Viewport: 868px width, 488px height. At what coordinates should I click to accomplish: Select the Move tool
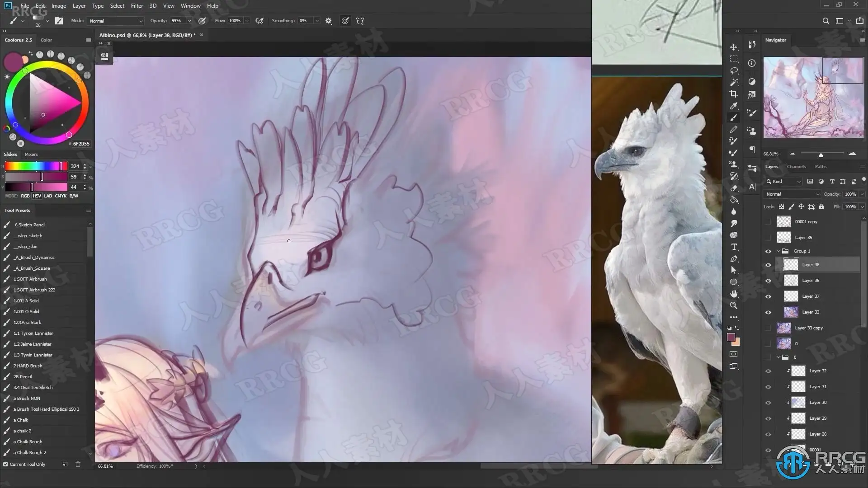[734, 47]
